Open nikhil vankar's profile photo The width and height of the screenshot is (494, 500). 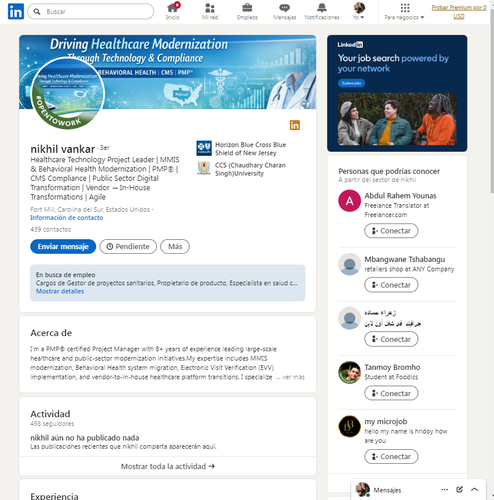pos(68,93)
